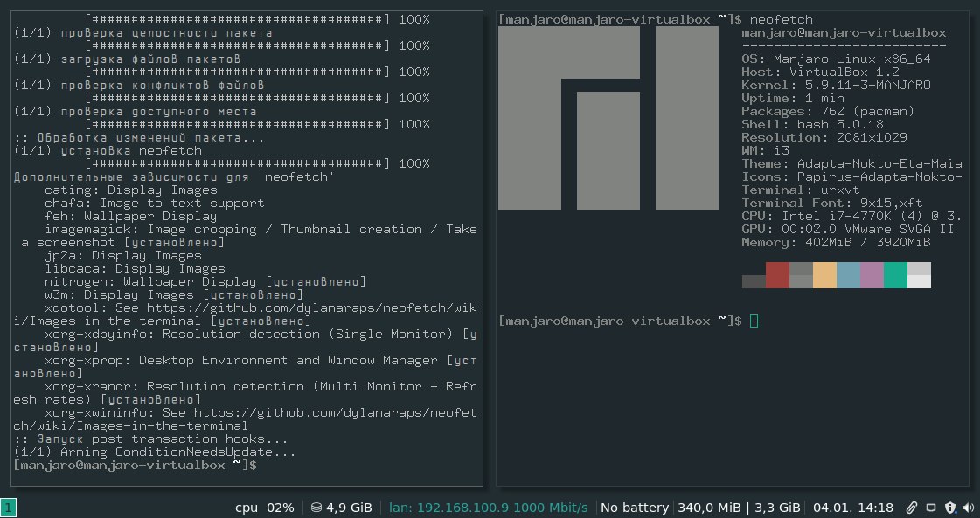Click the Arming ConditionNeedsUpdate line
The image size is (980, 518).
coord(155,452)
